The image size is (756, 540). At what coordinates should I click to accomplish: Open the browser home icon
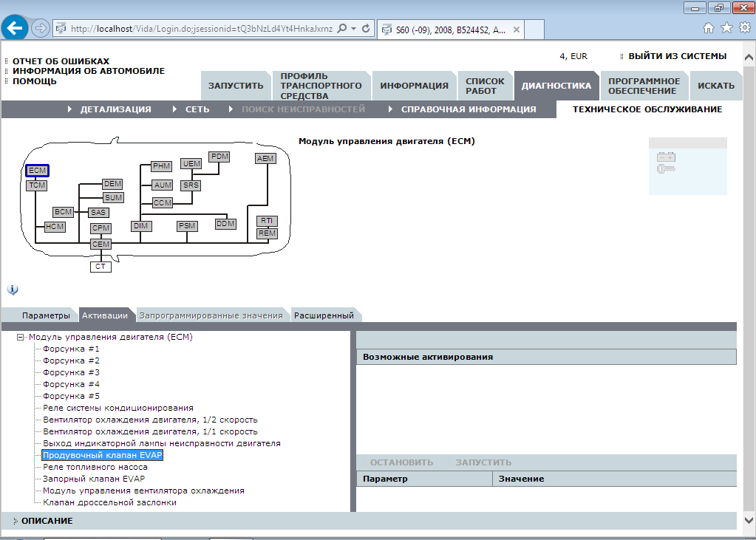[709, 28]
